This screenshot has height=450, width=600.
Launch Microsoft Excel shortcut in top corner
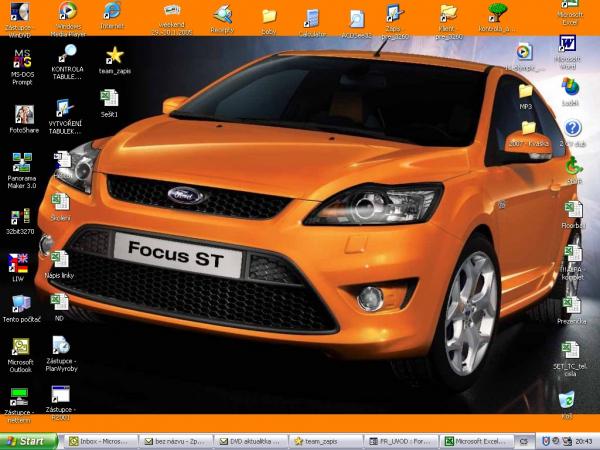pos(570,8)
